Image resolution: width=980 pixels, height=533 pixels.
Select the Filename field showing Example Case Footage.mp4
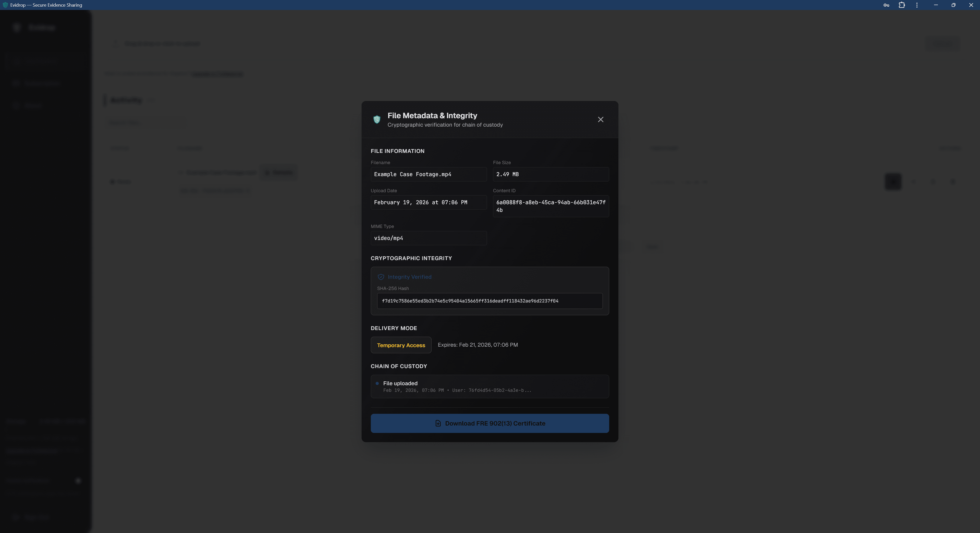point(428,174)
